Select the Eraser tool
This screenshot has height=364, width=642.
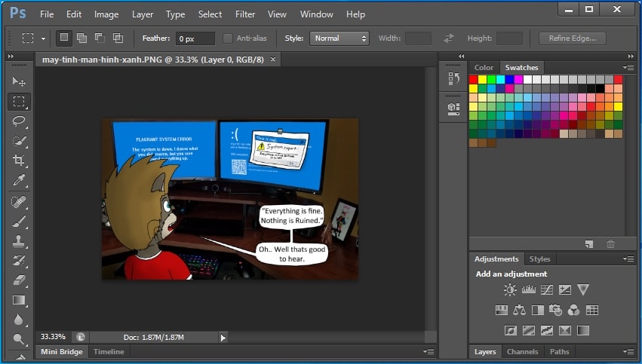tap(18, 280)
